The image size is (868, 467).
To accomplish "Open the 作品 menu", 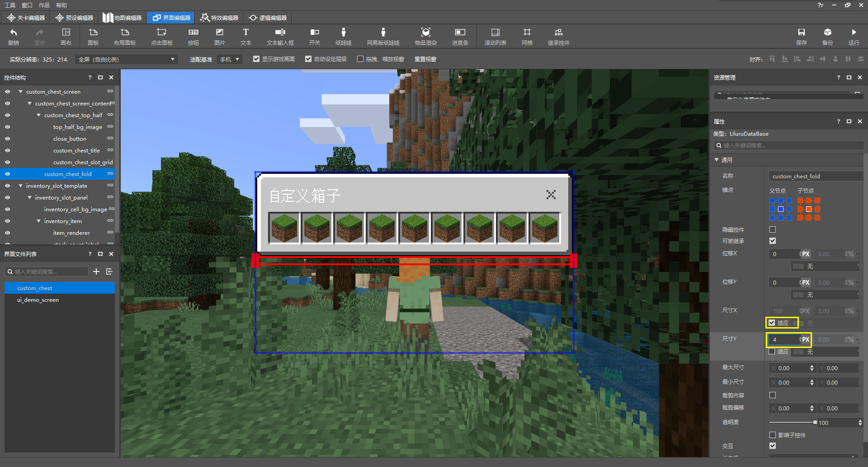I will pyautogui.click(x=44, y=5).
